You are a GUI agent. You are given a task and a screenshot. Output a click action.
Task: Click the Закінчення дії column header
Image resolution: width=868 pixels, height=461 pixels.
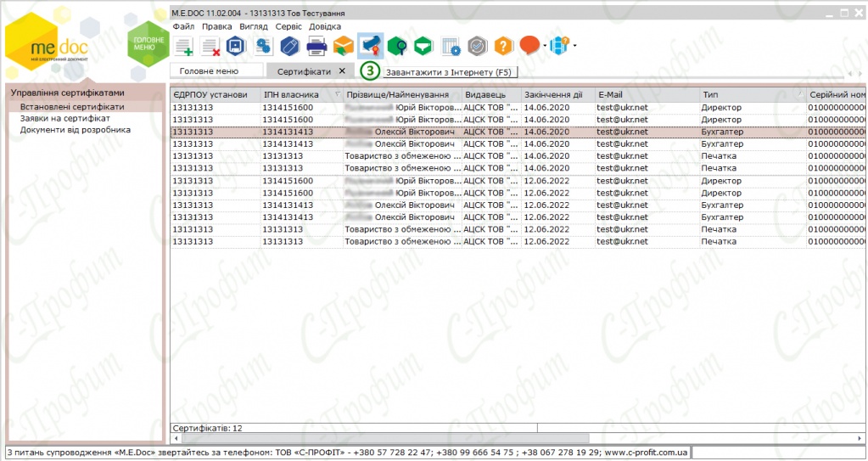tap(558, 95)
